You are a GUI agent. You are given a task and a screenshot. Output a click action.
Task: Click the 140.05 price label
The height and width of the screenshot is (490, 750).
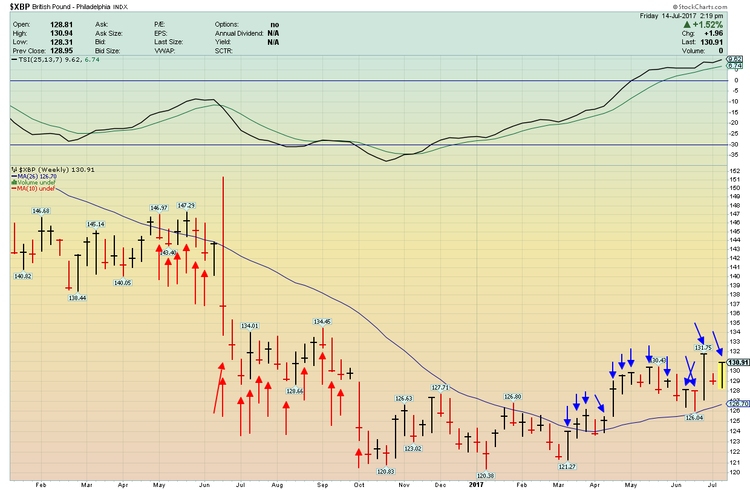pyautogui.click(x=122, y=283)
